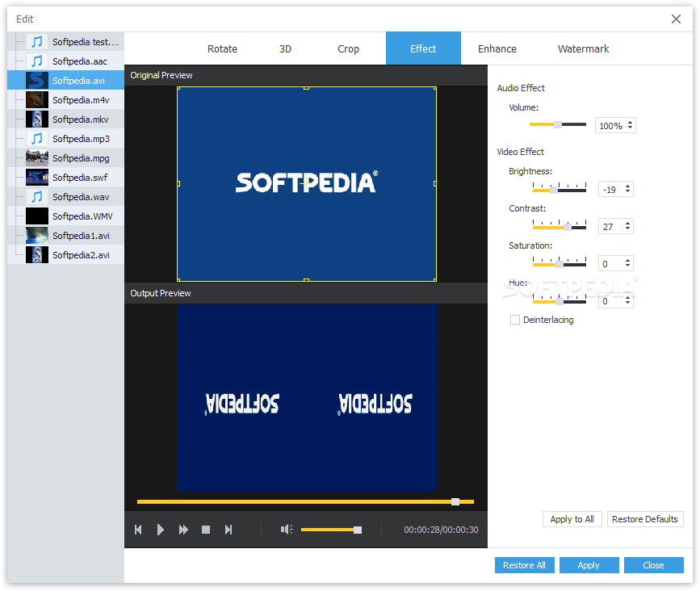Click the Apply button
Screen dimensions: 700x591
pyautogui.click(x=589, y=565)
